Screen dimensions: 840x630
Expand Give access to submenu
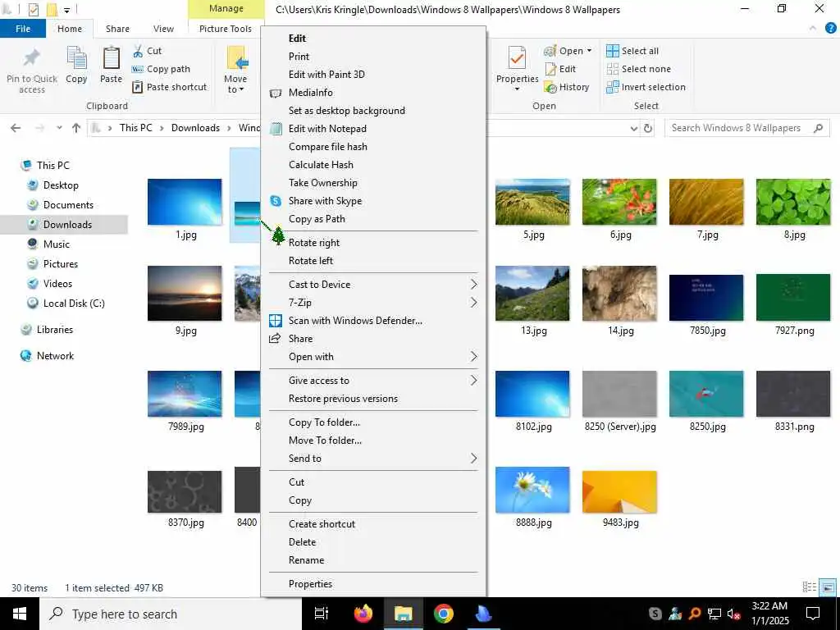(x=373, y=381)
